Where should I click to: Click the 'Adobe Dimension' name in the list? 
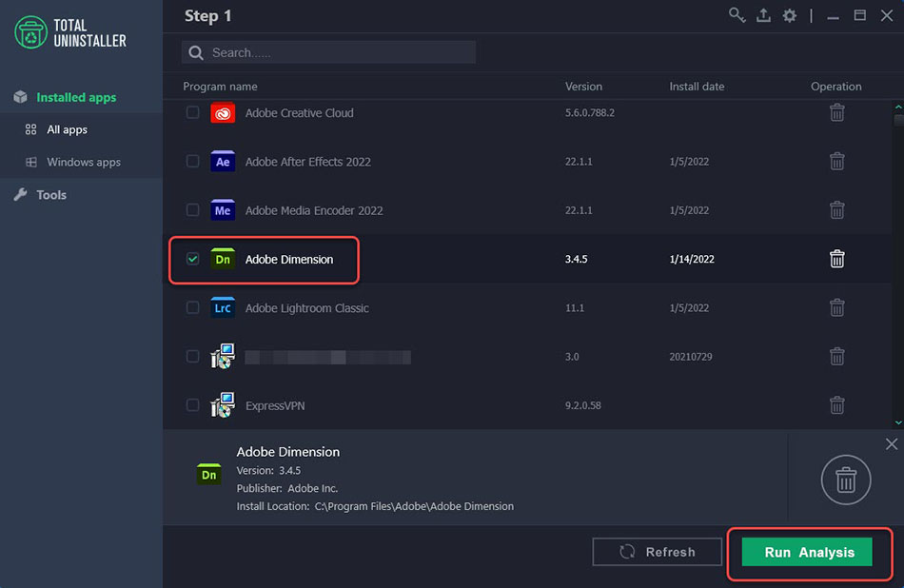pos(289,260)
